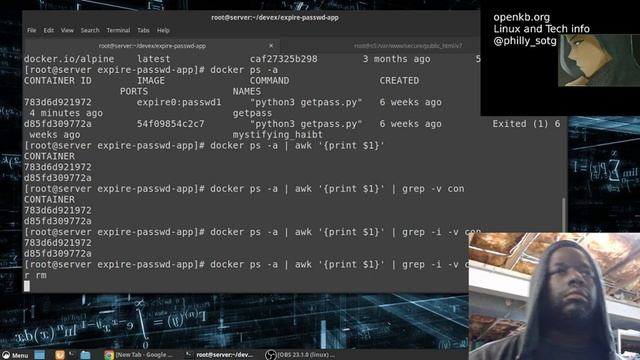Click the getpass container name
Viewport: 640px width, 360px height.
(252, 113)
